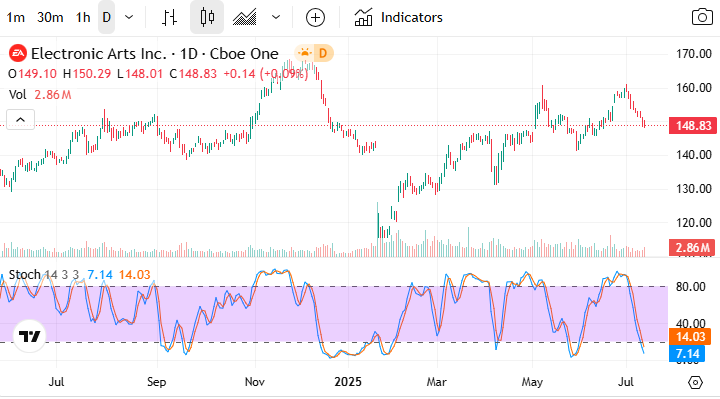Select the bars chart style icon
720x399 pixels.
[x=169, y=17]
